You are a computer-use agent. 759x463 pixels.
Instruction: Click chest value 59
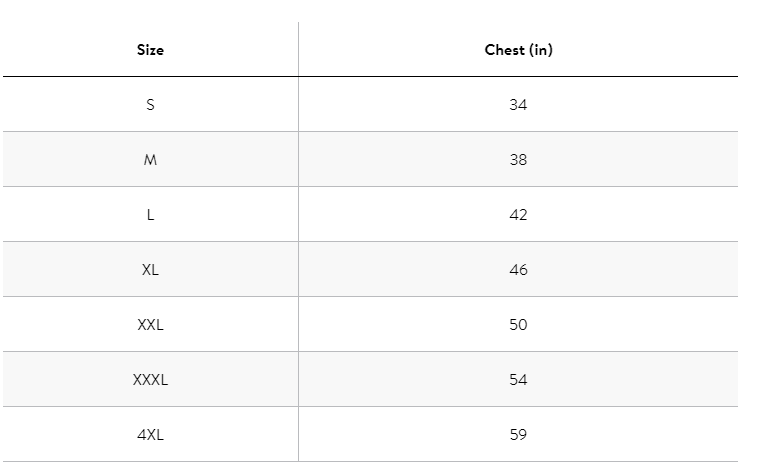coord(518,435)
